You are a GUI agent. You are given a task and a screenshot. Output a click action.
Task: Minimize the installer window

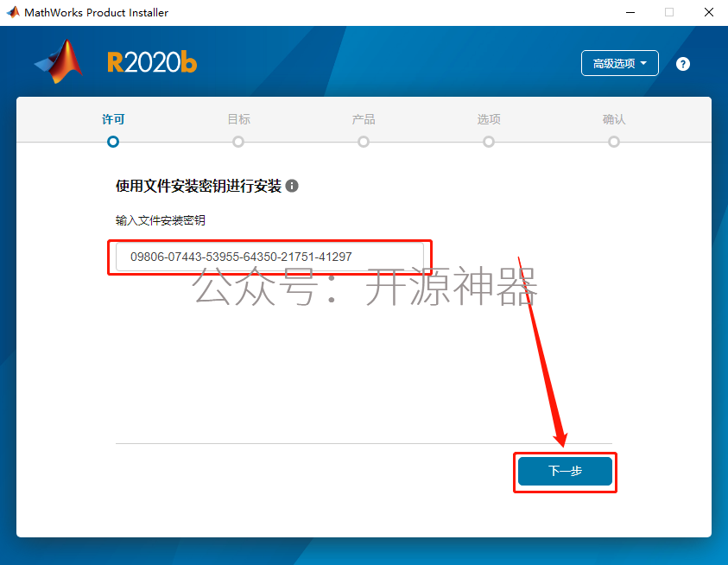(630, 13)
